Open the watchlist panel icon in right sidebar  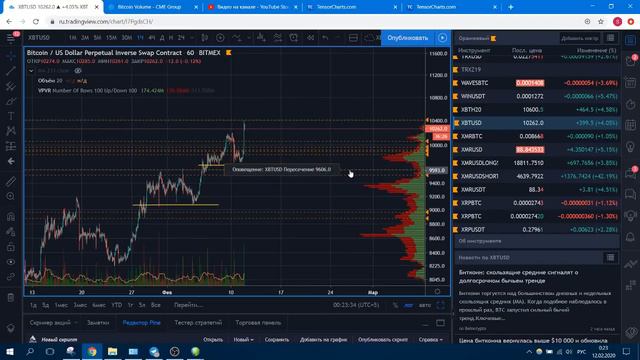click(631, 40)
